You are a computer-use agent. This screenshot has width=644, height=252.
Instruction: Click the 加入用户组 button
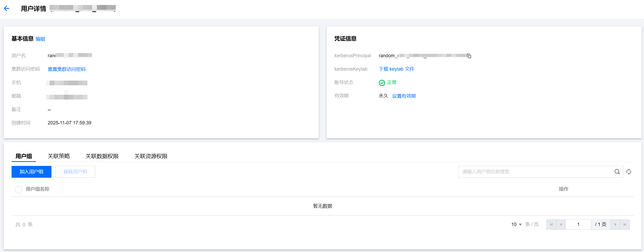pos(32,172)
